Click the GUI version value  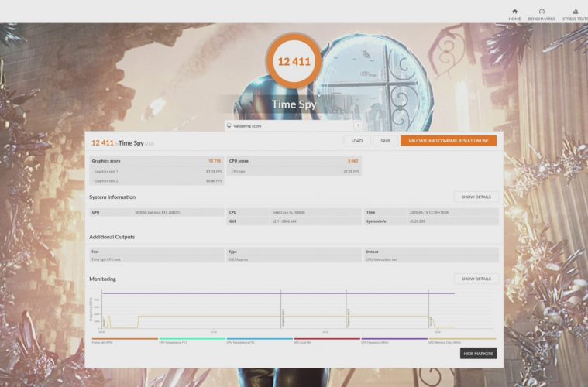point(284,221)
